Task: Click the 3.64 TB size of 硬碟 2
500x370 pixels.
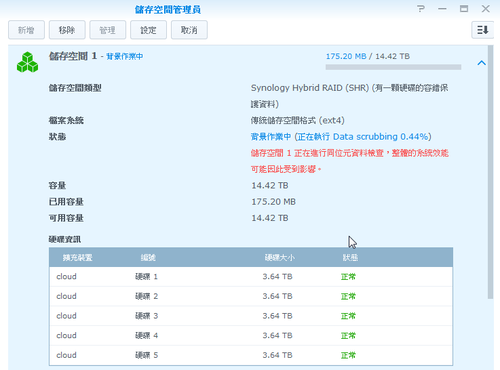Action: click(277, 296)
